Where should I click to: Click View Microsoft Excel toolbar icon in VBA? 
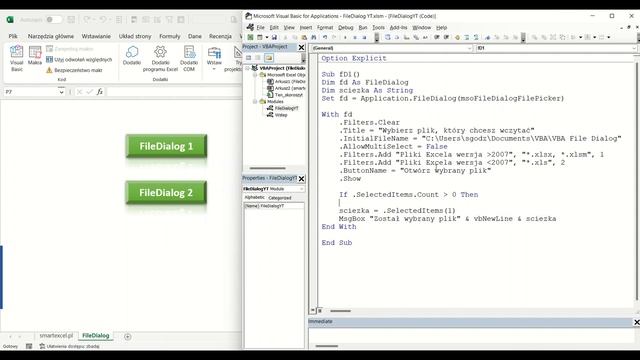click(x=250, y=37)
